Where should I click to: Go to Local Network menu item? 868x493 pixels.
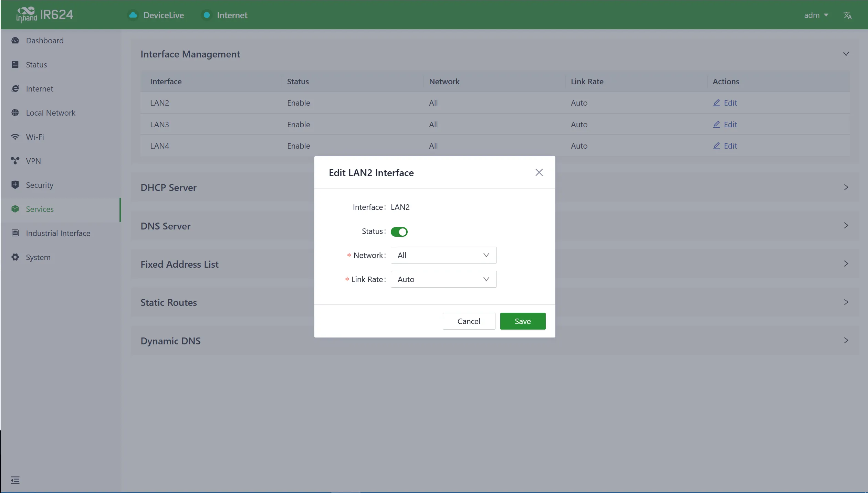61,113
